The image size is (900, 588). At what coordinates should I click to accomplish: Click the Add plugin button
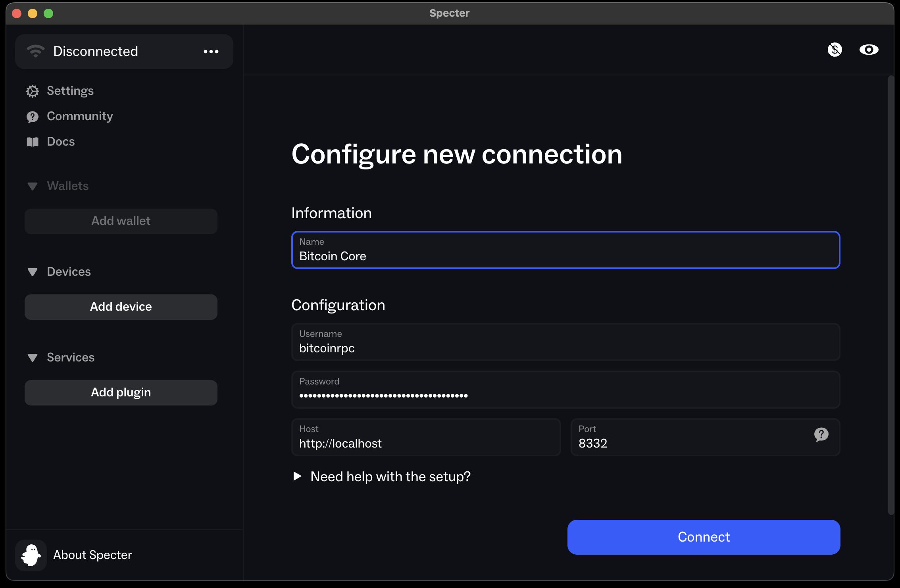pyautogui.click(x=121, y=392)
